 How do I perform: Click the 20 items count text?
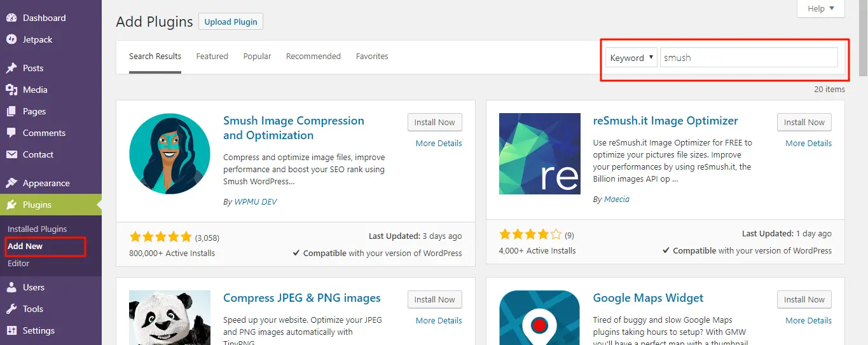point(829,89)
